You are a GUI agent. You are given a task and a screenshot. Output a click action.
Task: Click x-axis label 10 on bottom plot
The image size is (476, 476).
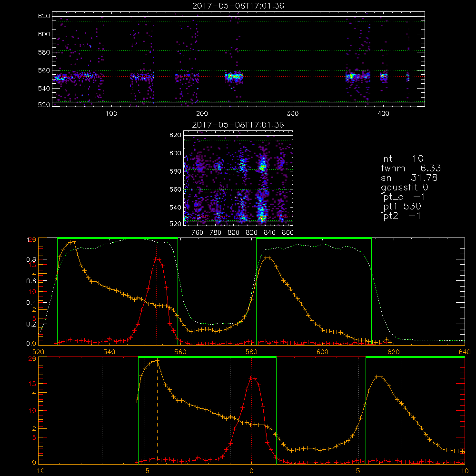click(465, 471)
